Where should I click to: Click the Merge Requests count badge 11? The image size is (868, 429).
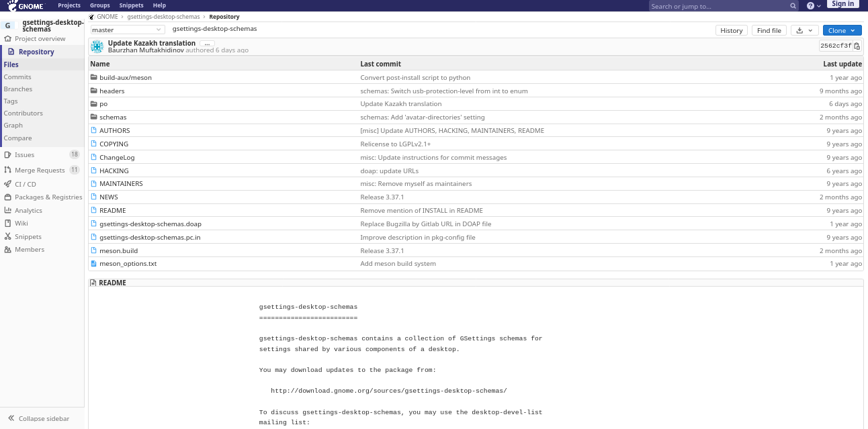point(75,170)
